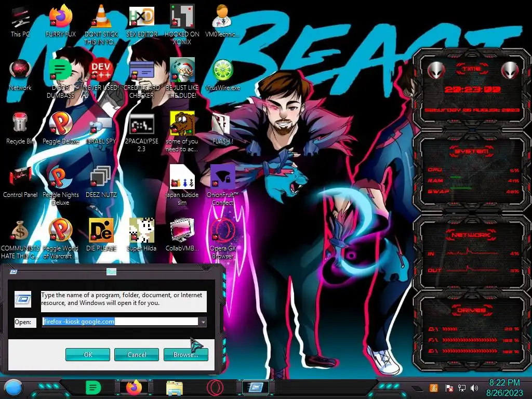Image resolution: width=532 pixels, height=399 pixels.
Task: Open the DIE PLEASE icon
Action: click(101, 235)
